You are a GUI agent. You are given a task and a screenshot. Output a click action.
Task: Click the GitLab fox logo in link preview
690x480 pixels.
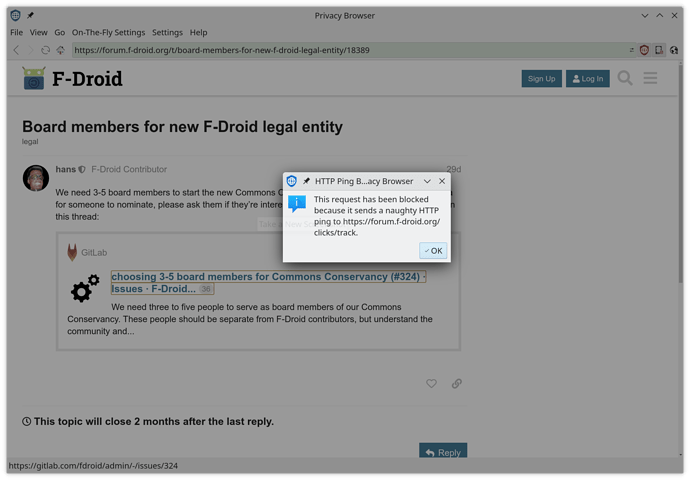point(72,253)
